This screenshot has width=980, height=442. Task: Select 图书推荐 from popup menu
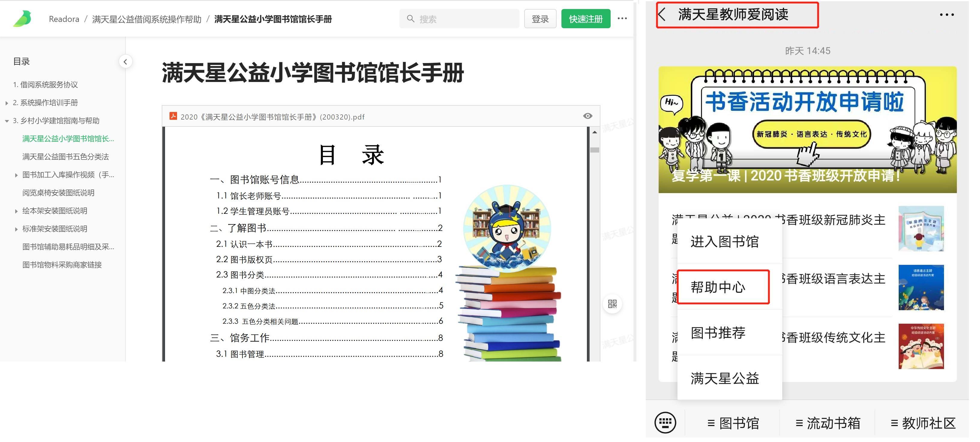coord(729,332)
